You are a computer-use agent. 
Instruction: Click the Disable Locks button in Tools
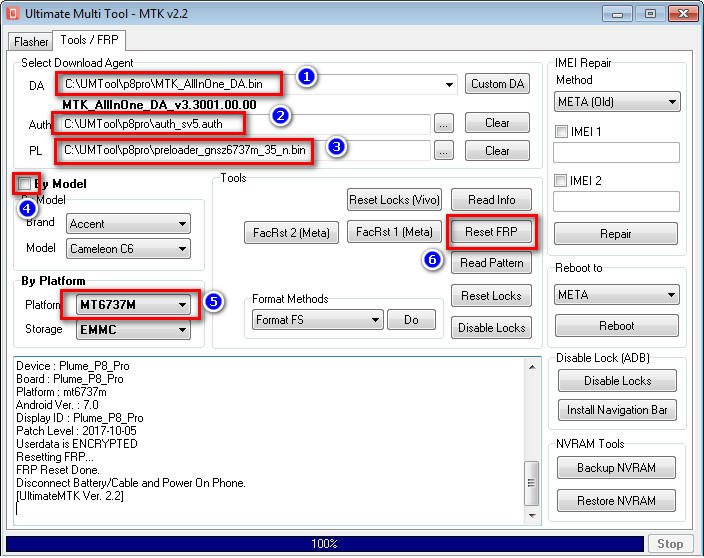[491, 328]
